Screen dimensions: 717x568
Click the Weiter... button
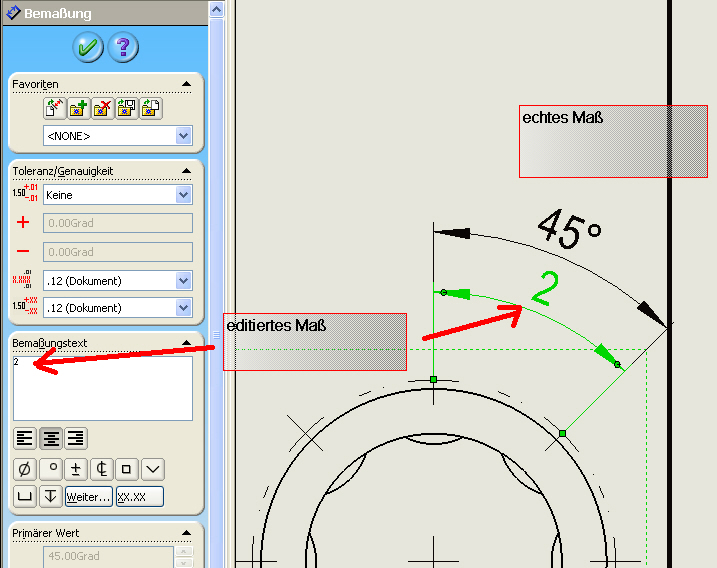88,496
